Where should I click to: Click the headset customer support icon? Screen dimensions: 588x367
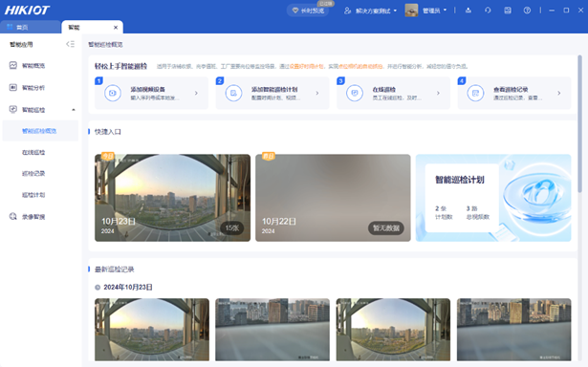coord(488,11)
